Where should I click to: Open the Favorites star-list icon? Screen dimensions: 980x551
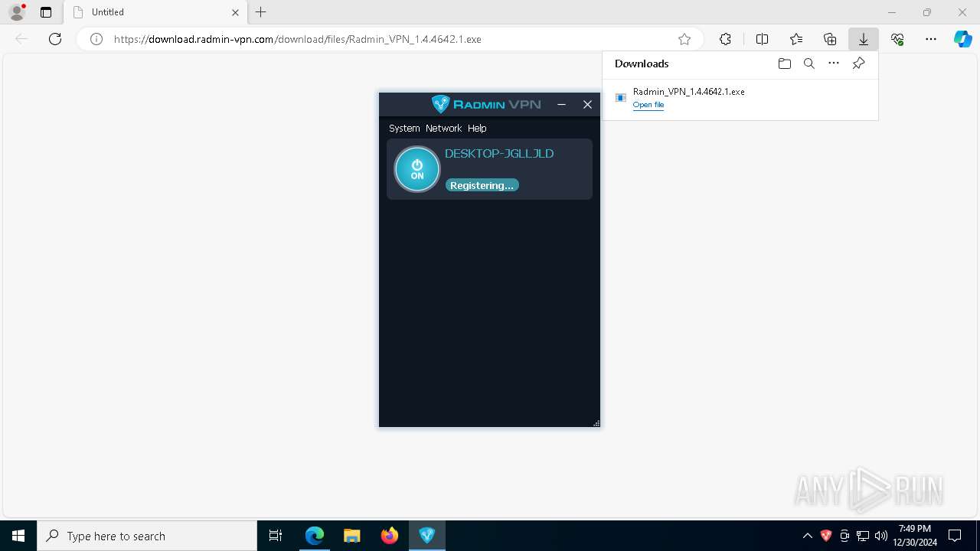click(796, 39)
